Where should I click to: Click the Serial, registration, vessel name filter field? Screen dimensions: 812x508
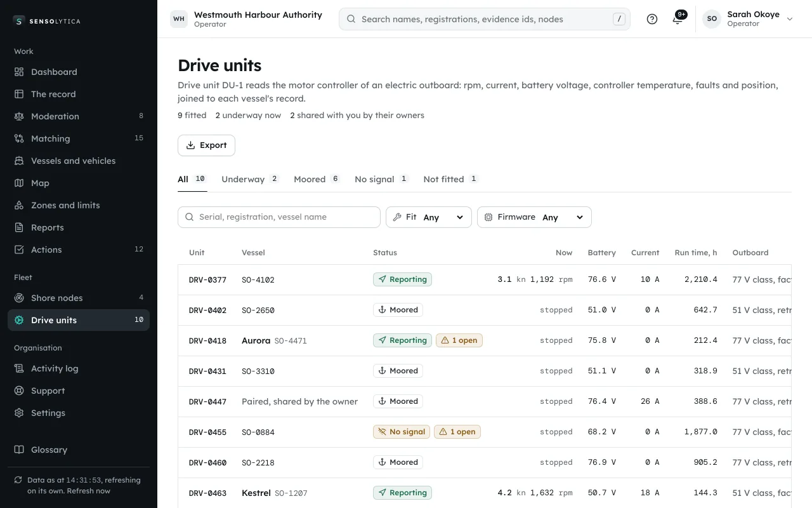coord(279,217)
